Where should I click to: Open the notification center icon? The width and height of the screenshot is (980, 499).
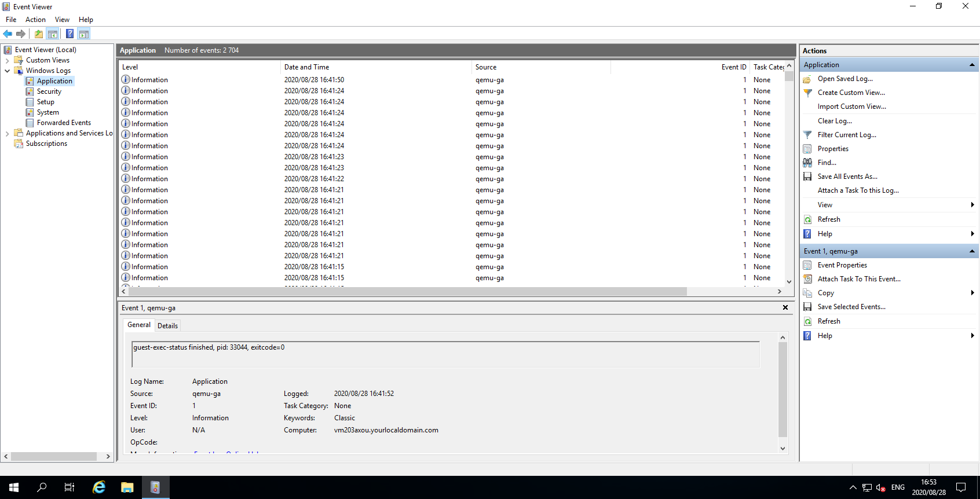pos(961,487)
